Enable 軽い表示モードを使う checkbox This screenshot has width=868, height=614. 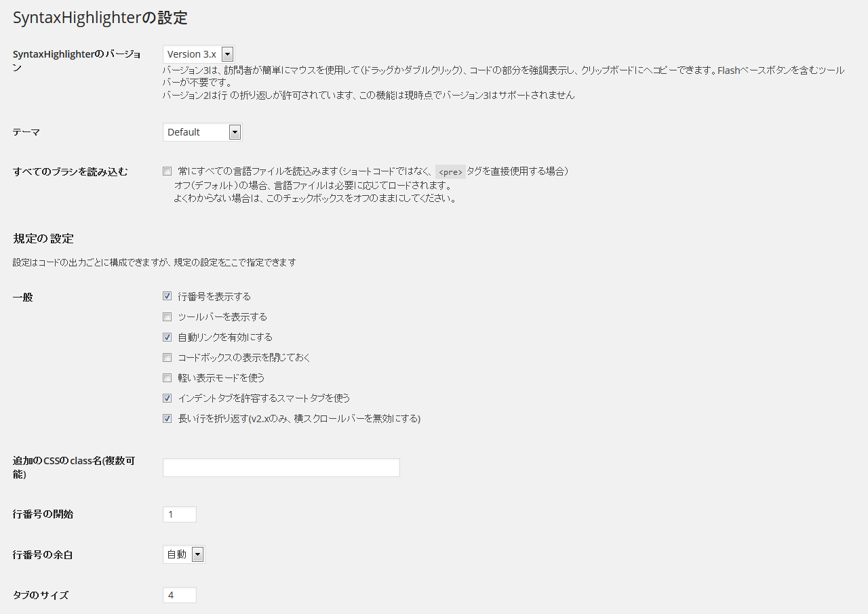(x=167, y=377)
